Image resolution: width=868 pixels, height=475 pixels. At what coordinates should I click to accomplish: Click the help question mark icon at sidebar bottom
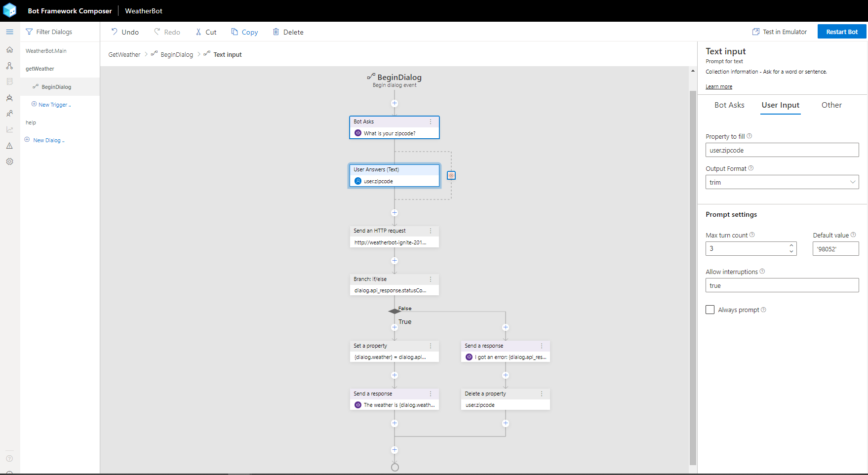(9, 459)
